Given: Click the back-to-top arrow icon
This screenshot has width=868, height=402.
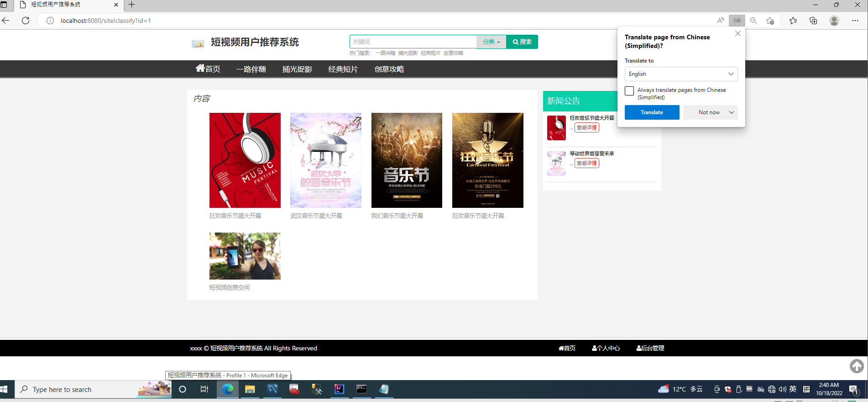Looking at the screenshot, I should click(857, 366).
